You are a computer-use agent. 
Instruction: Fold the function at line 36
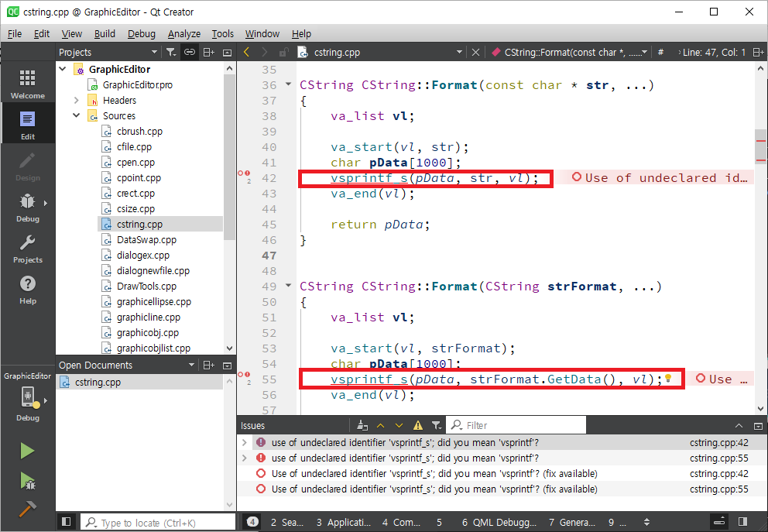click(x=289, y=84)
